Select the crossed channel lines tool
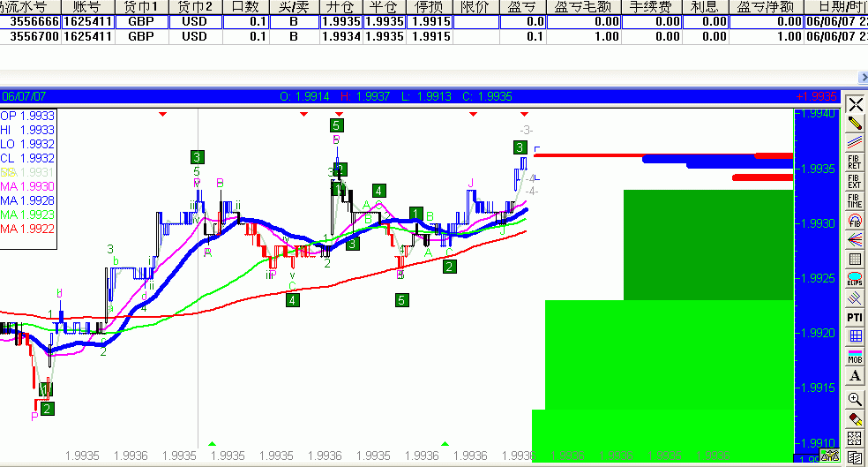Screen dimensions: 868x467 tap(856, 298)
